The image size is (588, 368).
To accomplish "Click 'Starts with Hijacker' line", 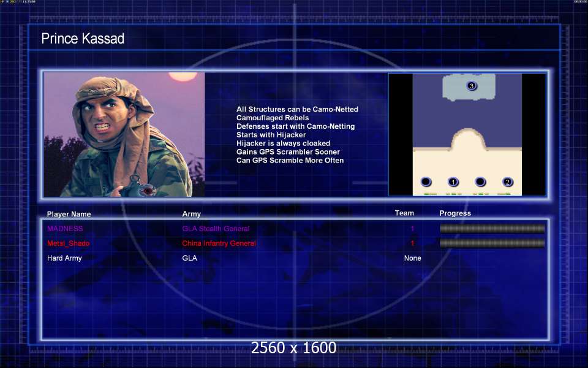I will [271, 135].
